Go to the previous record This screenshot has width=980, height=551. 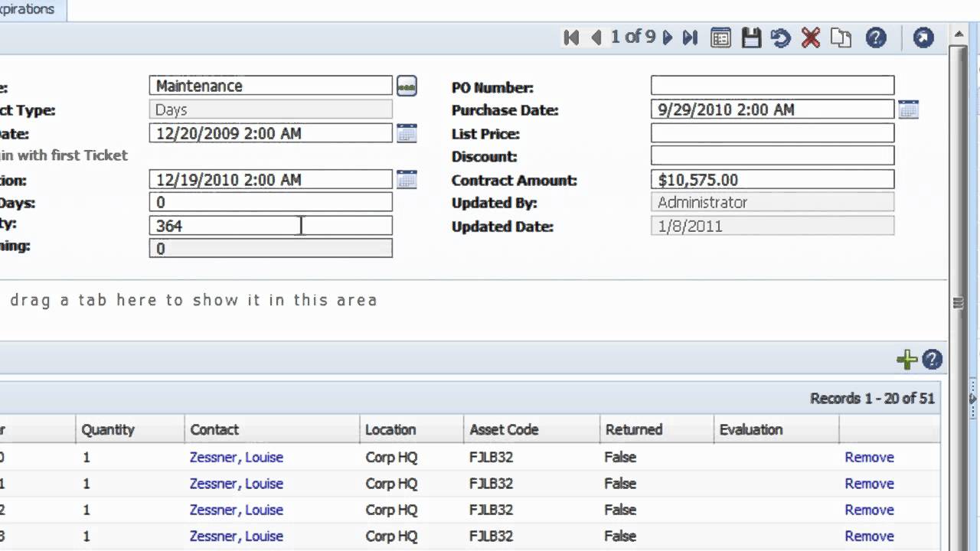coord(596,37)
